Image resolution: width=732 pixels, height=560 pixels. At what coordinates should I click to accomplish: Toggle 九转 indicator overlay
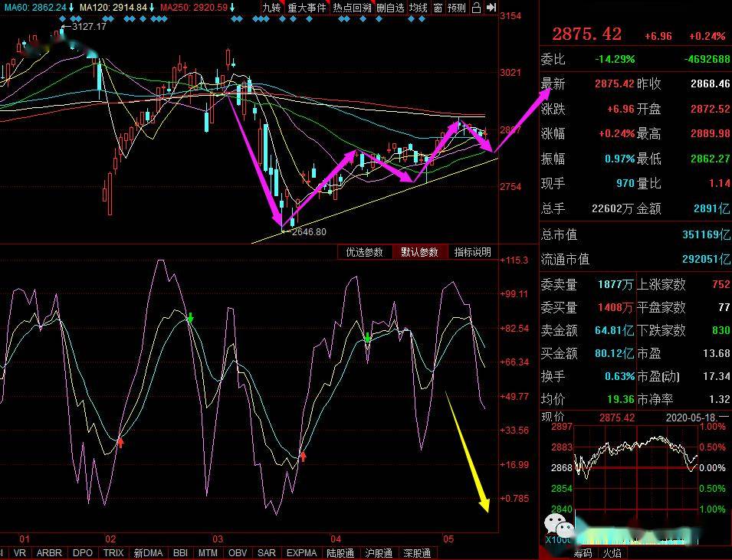point(272,8)
